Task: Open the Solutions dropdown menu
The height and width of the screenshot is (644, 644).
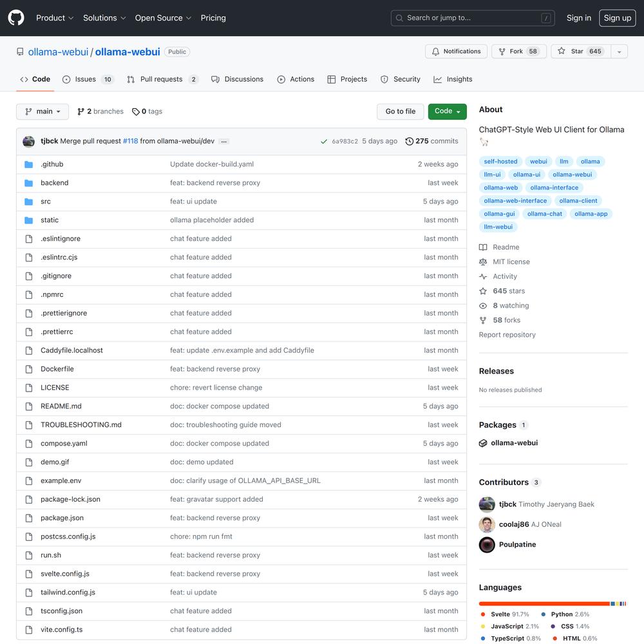Action: click(x=104, y=18)
